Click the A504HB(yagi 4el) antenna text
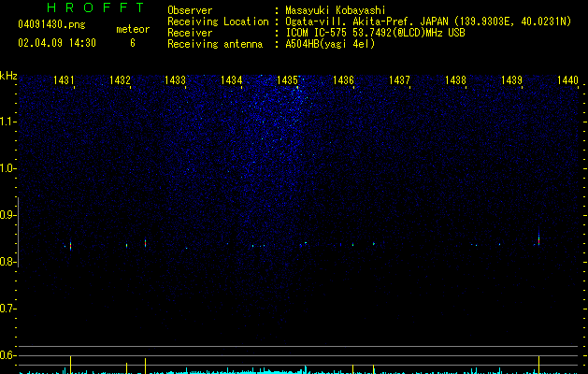Image resolution: width=588 pixels, height=374 pixels. point(330,44)
